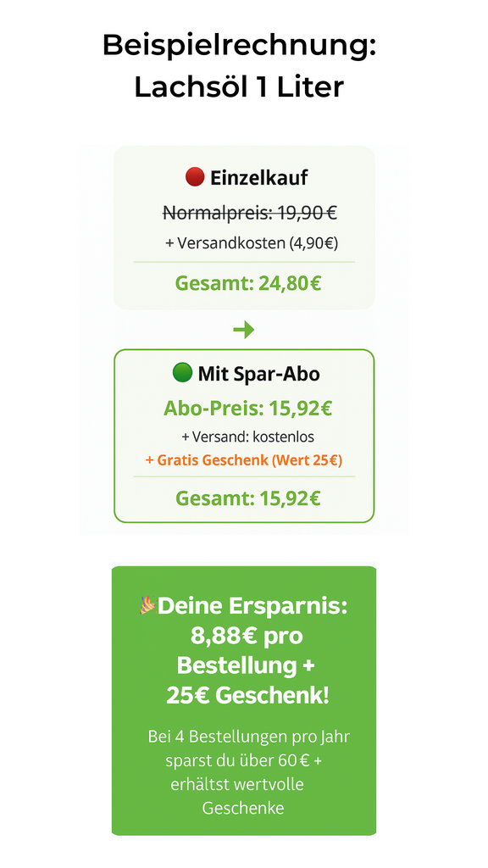This screenshot has width=488, height=868.
Task: Click the Beispielrechnung: Lachsöl 1 Liter title
Action: 239,66
